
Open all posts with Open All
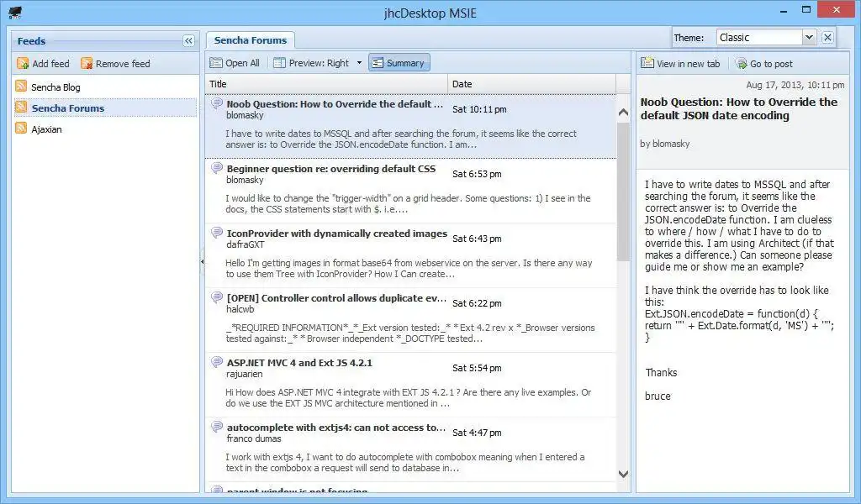point(235,63)
